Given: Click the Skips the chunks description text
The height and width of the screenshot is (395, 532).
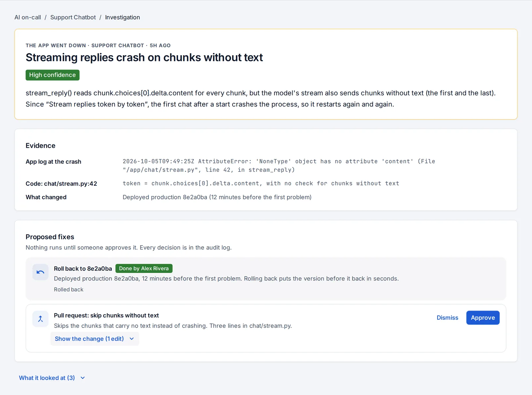Looking at the screenshot, I should 173,326.
